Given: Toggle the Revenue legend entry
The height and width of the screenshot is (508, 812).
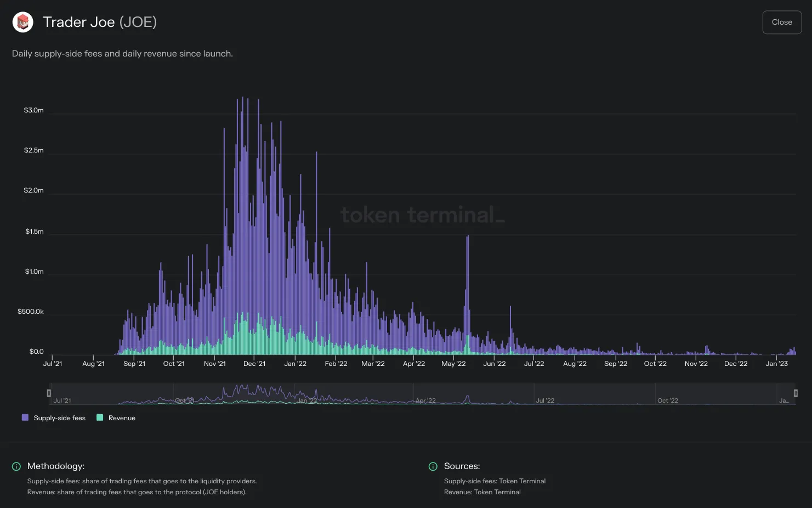Looking at the screenshot, I should (116, 418).
